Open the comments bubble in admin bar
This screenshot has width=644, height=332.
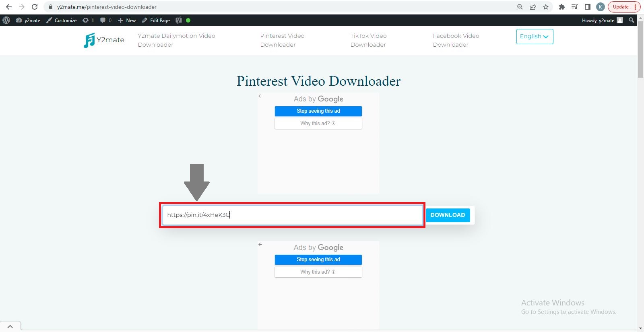click(x=106, y=20)
